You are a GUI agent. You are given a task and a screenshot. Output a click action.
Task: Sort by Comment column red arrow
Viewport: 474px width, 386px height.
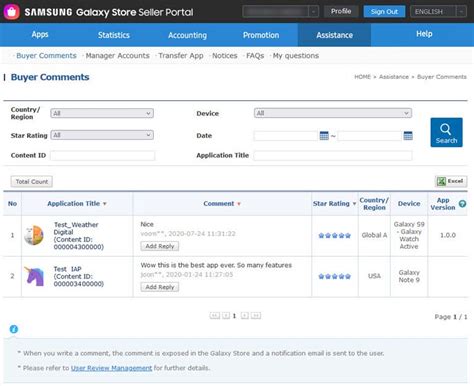(x=239, y=204)
